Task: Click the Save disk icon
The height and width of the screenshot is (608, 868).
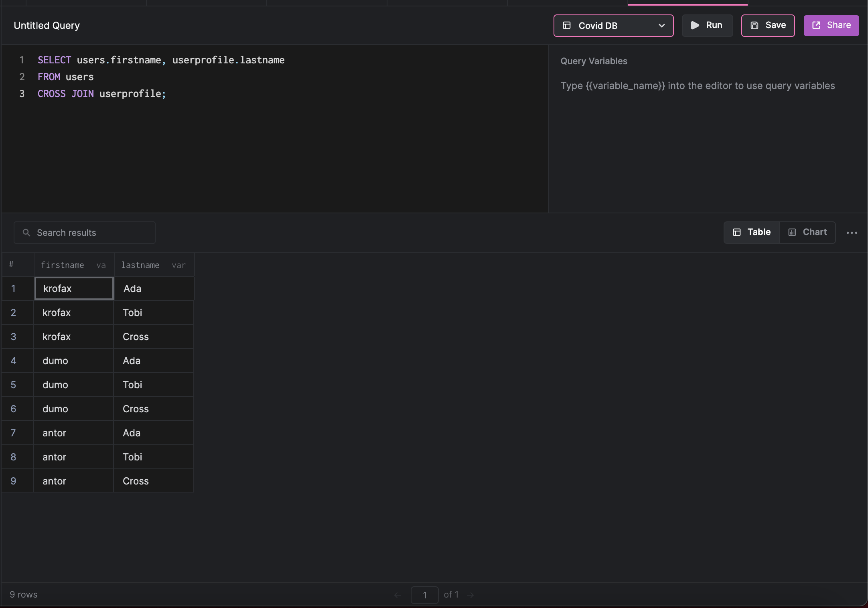Action: [x=754, y=25]
